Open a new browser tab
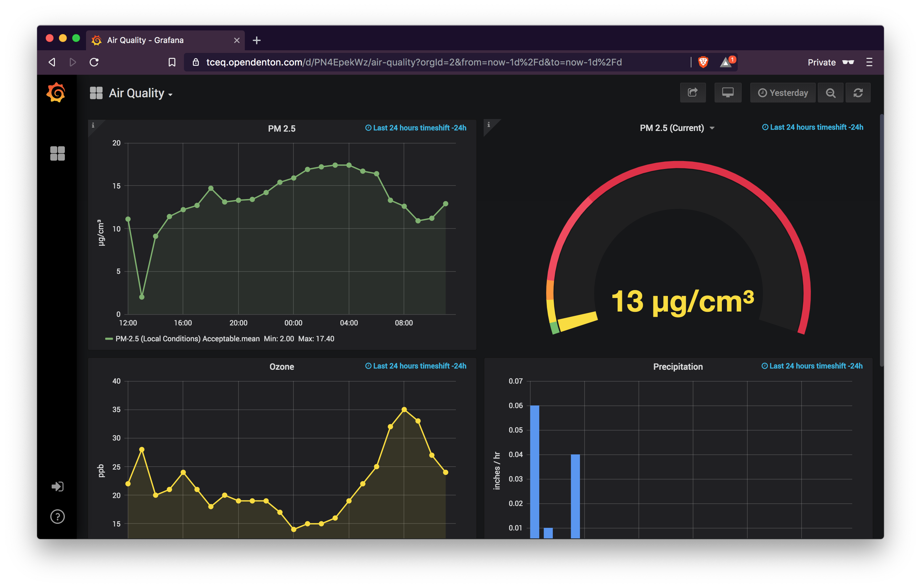Screen dimensions: 921x588 257,40
